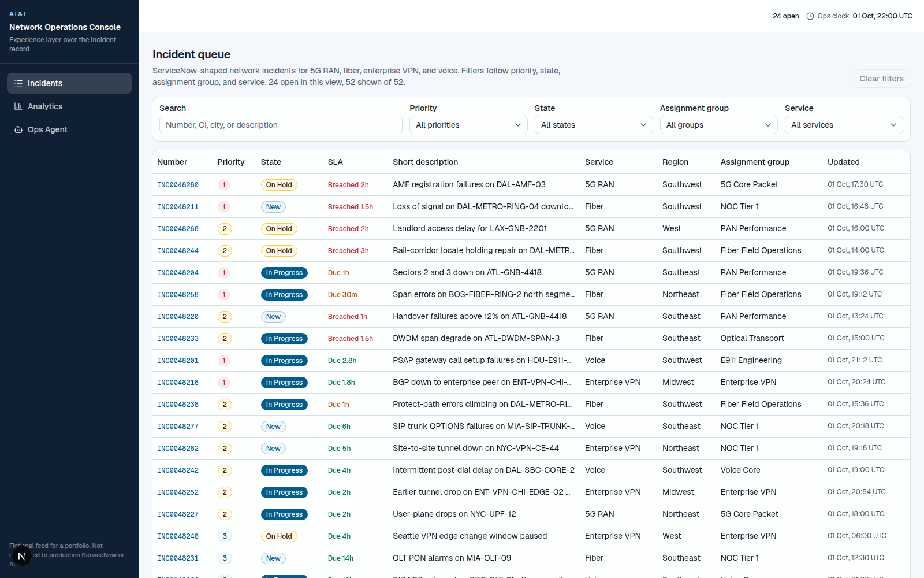Select 'Breached 3h' SLA for INC0048244

pos(348,251)
